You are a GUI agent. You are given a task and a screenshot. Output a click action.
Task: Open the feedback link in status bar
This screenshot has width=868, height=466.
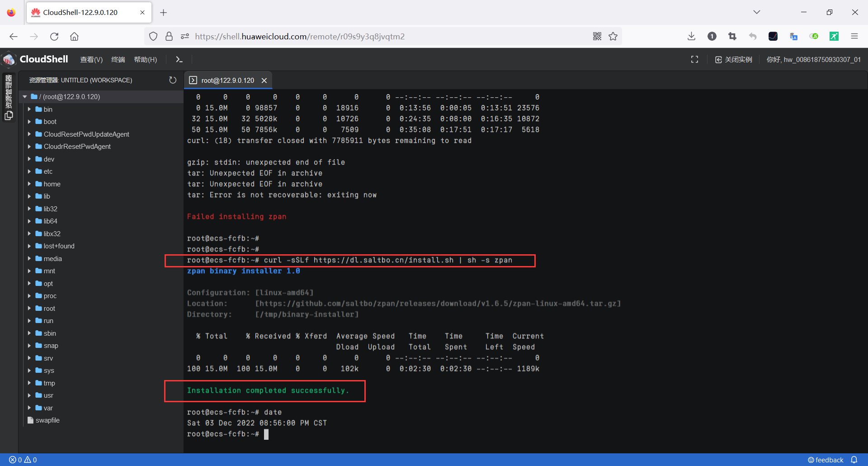pyautogui.click(x=826, y=460)
